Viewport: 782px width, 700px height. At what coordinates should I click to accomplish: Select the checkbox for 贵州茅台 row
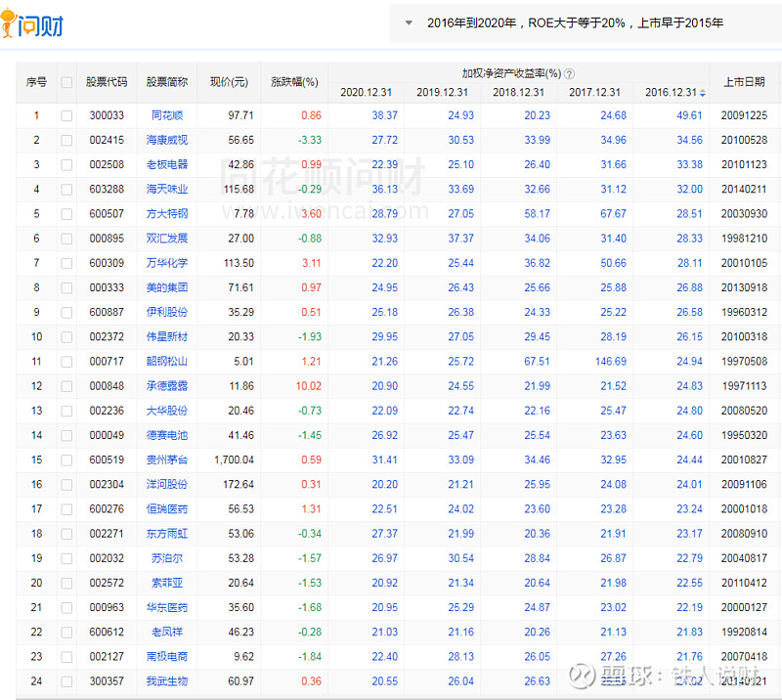66,459
